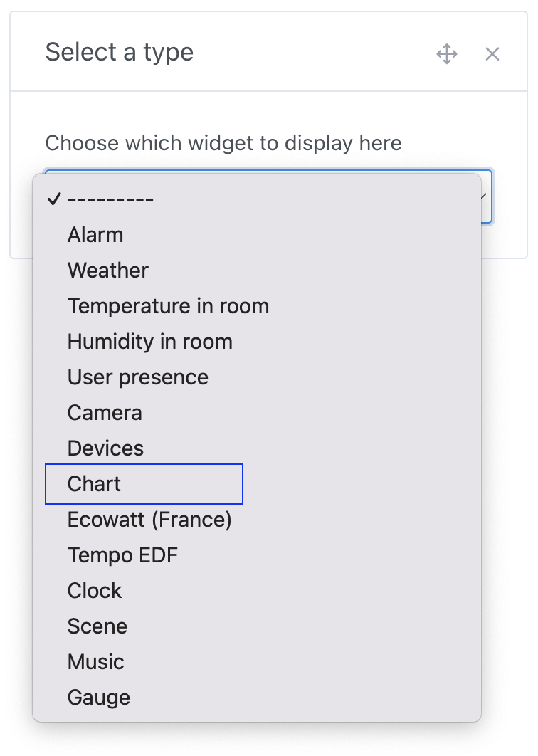This screenshot has height=756, width=538.
Task: Select the Gauge widget type
Action: tap(98, 698)
